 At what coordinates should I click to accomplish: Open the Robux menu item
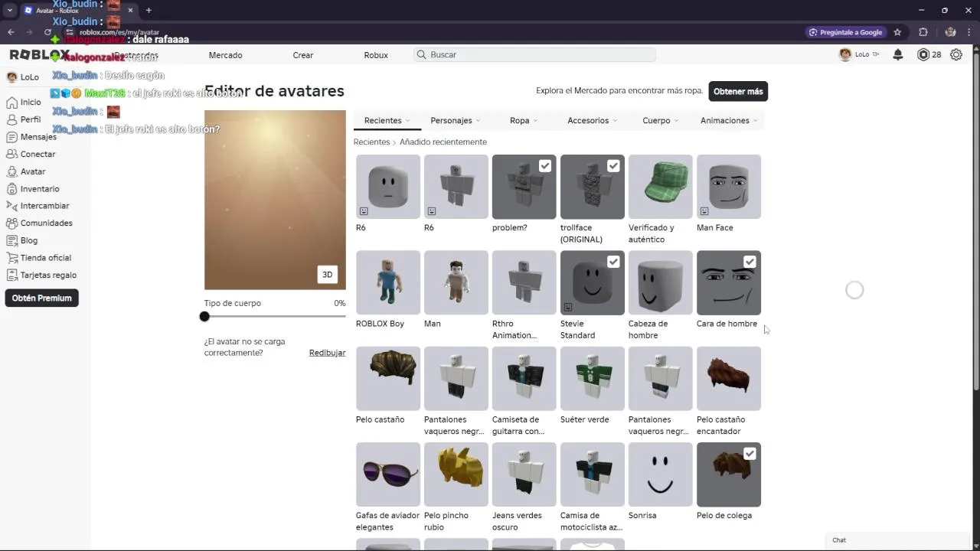[x=376, y=55]
